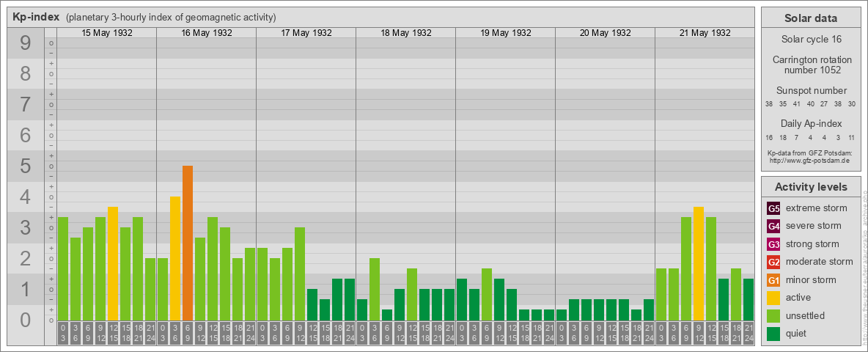Click the tallest light green bar on 18 May
Image resolution: width=868 pixels, height=352 pixels.
click(375, 289)
